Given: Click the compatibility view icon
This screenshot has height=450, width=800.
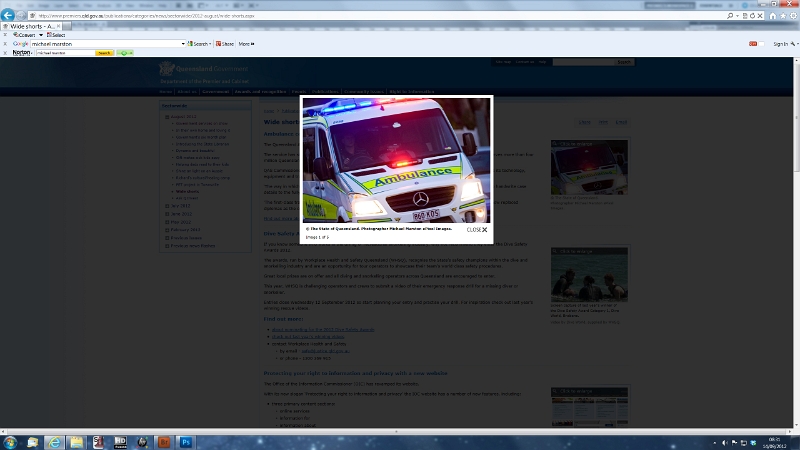Looking at the screenshot, I should coord(745,16).
